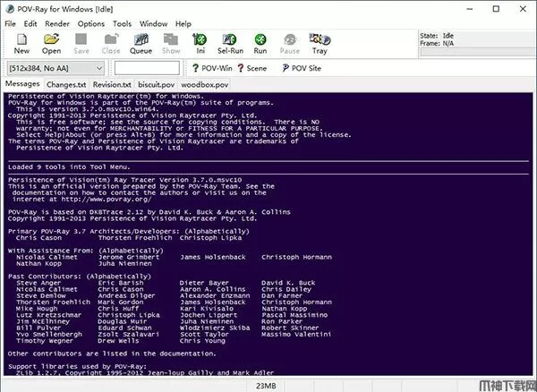Click the name 'Christoph Lipka' under Architects

(210, 238)
